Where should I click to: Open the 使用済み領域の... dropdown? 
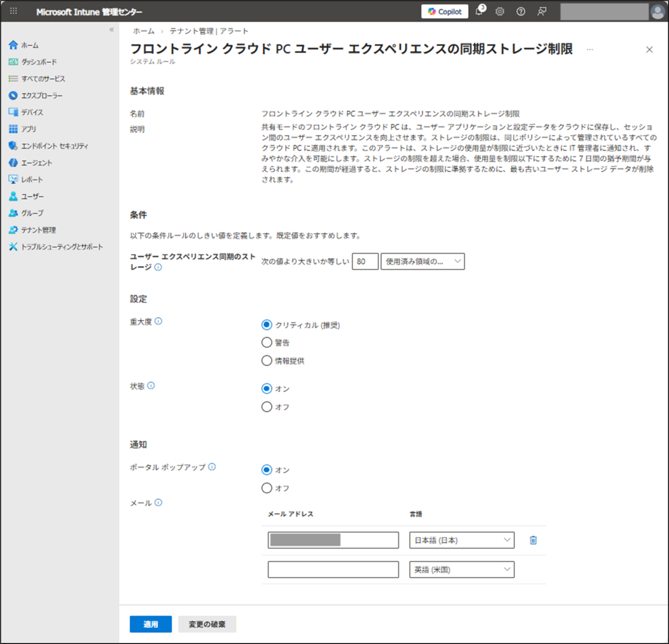coord(423,262)
